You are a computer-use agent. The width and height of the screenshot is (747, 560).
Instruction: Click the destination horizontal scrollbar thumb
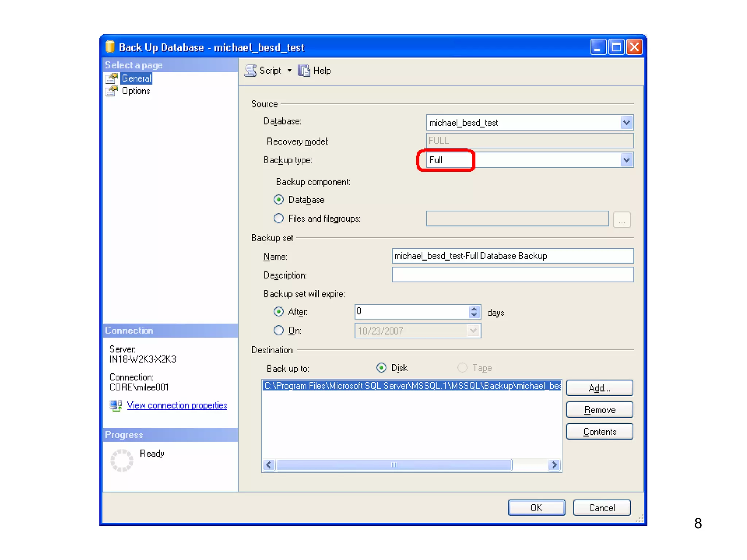[394, 465]
